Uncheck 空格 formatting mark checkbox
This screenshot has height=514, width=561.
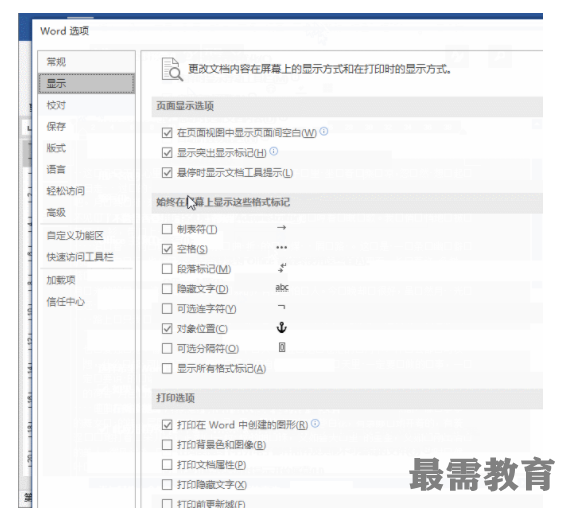click(x=167, y=249)
